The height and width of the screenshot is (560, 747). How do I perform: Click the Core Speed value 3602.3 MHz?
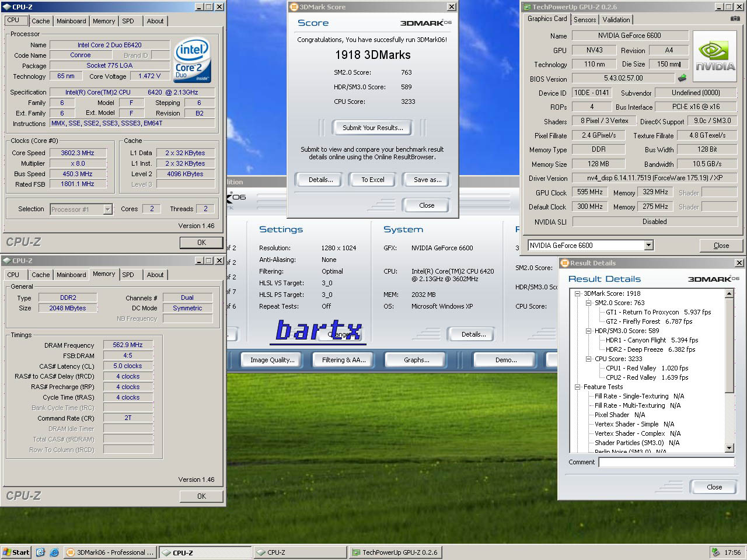pos(77,153)
